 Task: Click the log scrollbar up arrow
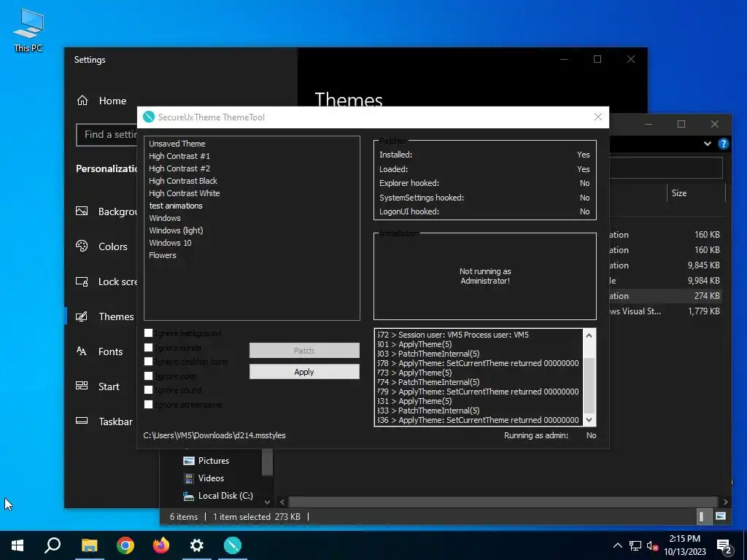[x=589, y=335]
